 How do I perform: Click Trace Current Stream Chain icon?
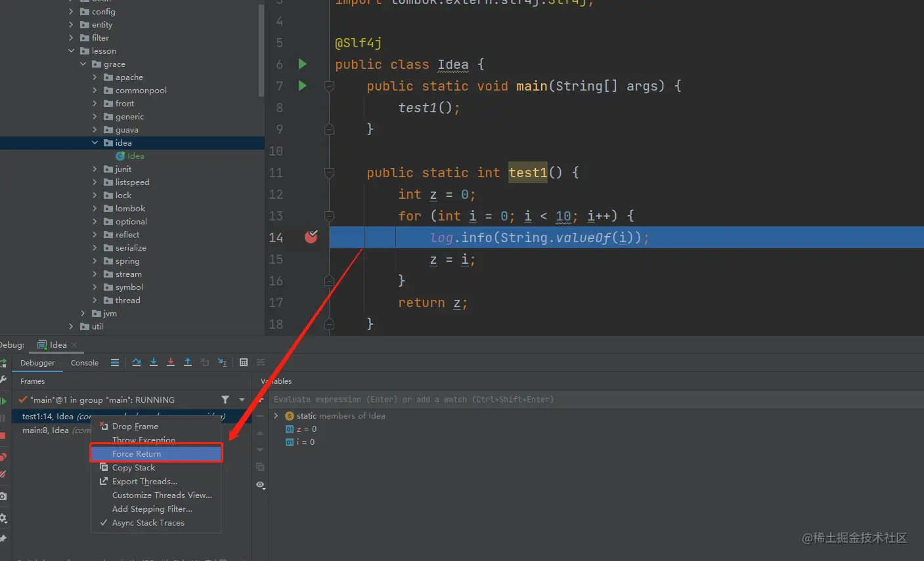point(261,362)
